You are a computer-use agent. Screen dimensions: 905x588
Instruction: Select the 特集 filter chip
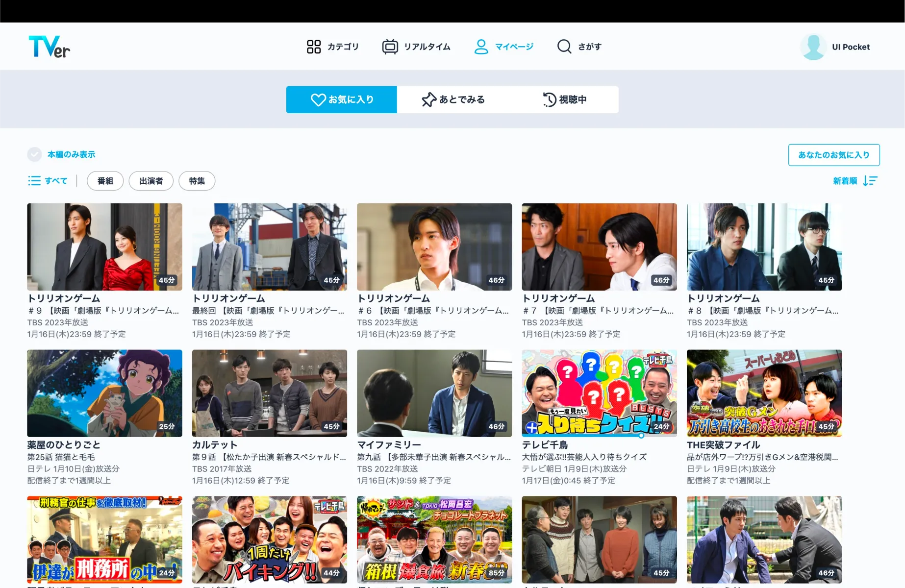tap(197, 181)
